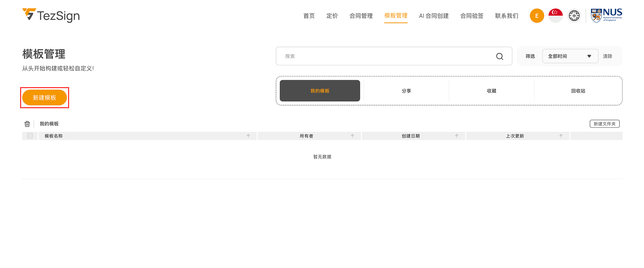The height and width of the screenshot is (268, 644).
Task: Sort by created date arrow
Action: [457, 136]
